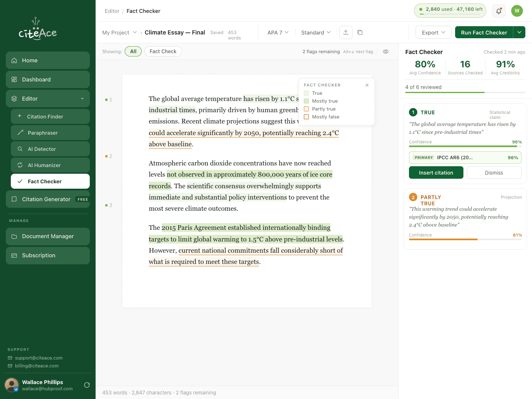The height and width of the screenshot is (399, 532).
Task: Click the upload/share document icon
Action: click(x=346, y=32)
